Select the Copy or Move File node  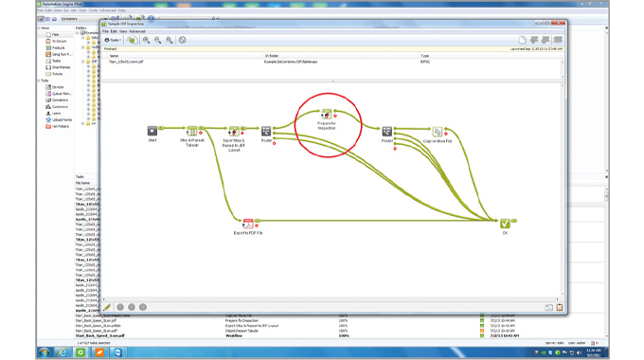438,132
